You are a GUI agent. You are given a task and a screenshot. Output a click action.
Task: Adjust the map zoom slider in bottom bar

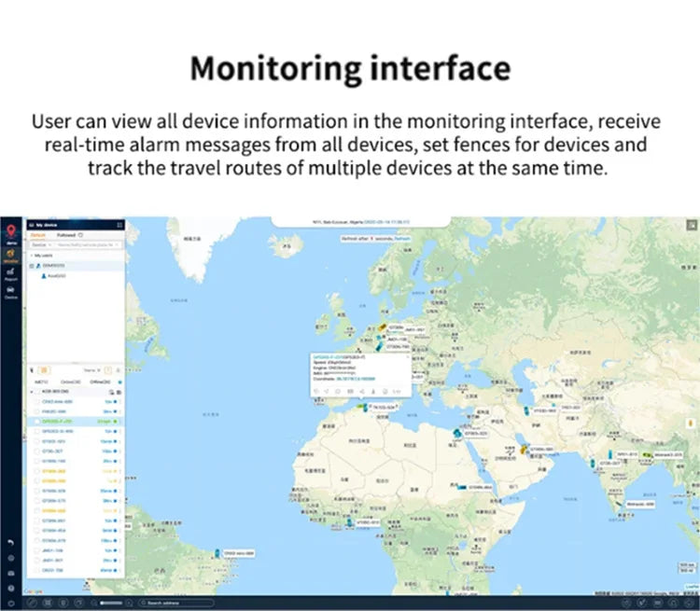[x=111, y=603]
